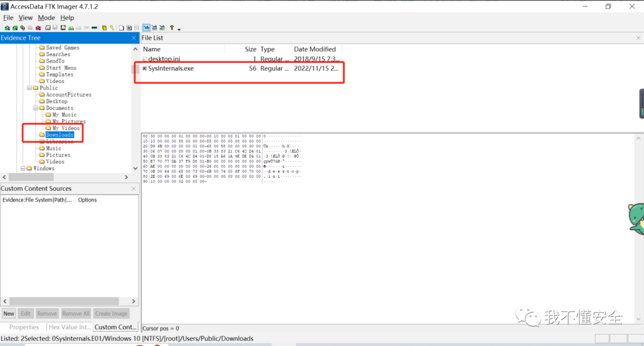
Task: Open the File menu
Action: pos(8,18)
